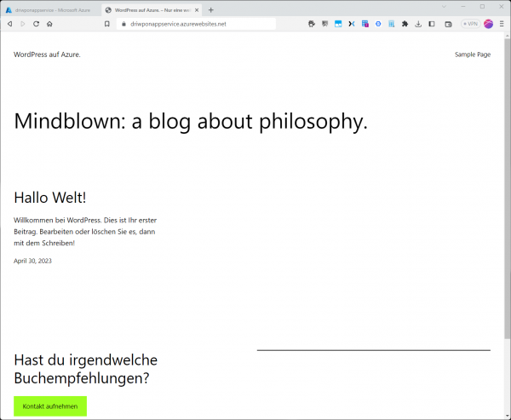This screenshot has height=420, width=511.
Task: Open the browser main hamburger menu
Action: click(502, 24)
